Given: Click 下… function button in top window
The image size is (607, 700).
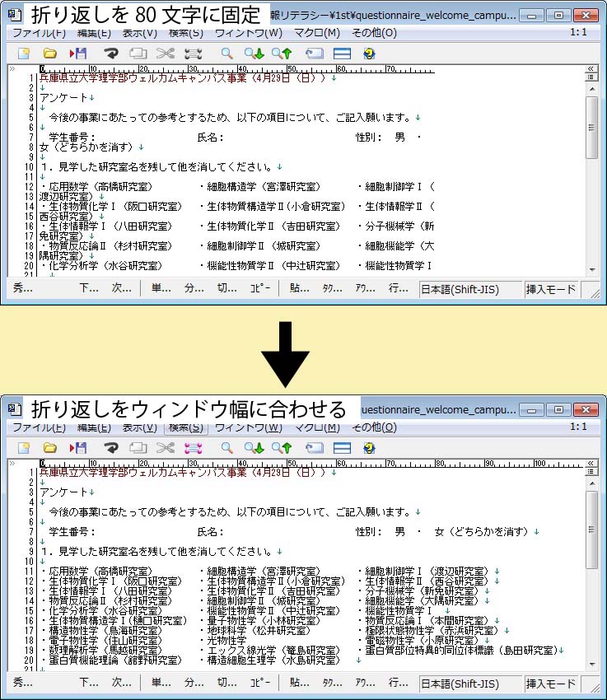Looking at the screenshot, I should 89,288.
